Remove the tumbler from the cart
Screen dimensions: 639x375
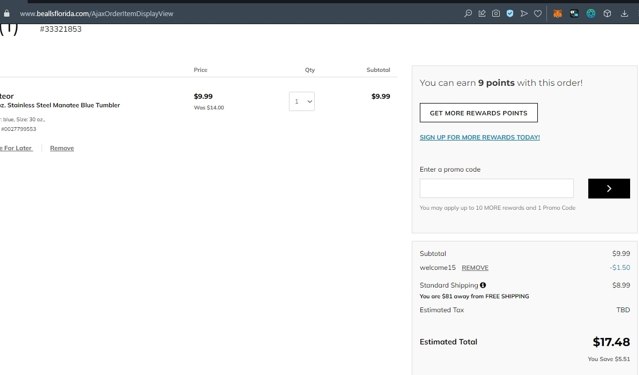click(62, 148)
